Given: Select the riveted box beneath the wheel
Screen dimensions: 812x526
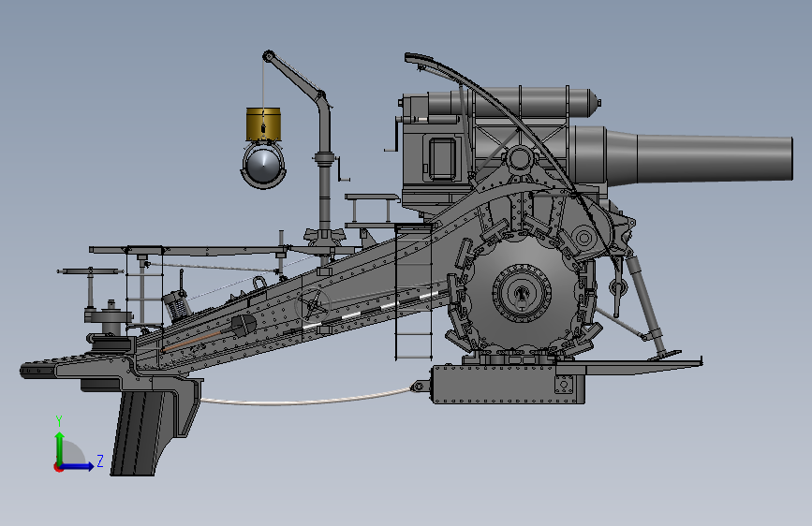Looking at the screenshot, I should point(509,384).
